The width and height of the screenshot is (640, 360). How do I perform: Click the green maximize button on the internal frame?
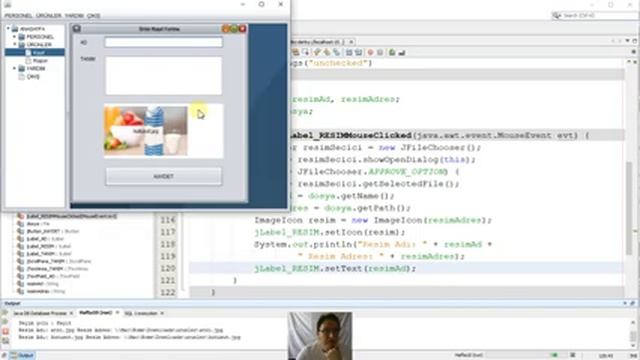point(234,29)
